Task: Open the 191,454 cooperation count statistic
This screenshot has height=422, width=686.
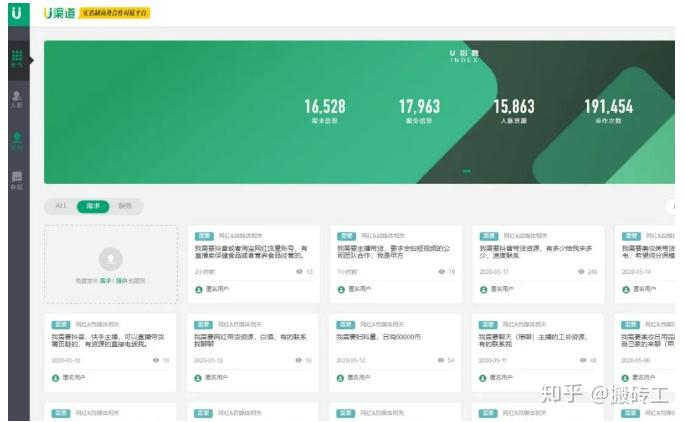Action: pyautogui.click(x=609, y=111)
